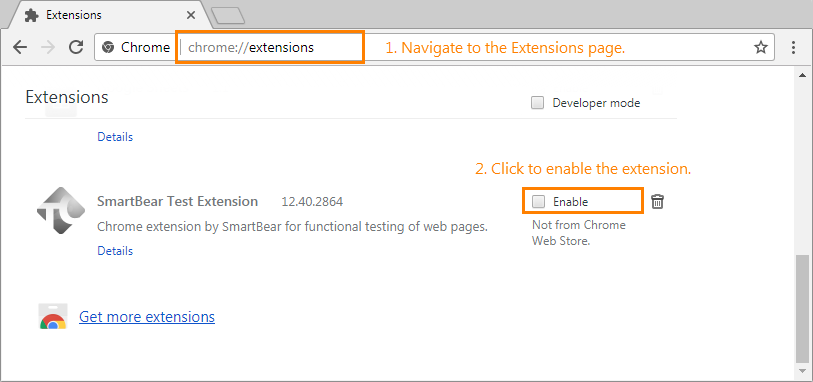Click the browser forward arrow
Image resolution: width=813 pixels, height=382 pixels.
[x=48, y=48]
